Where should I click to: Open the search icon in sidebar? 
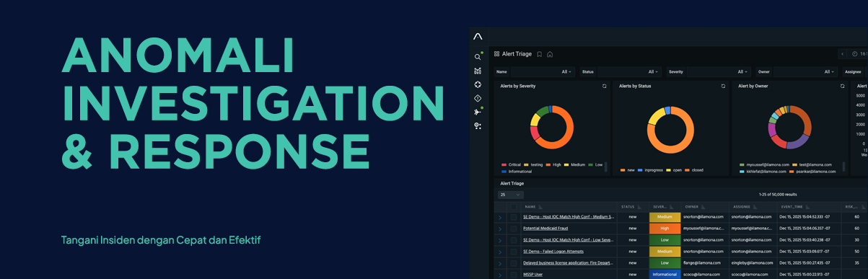pos(478,57)
